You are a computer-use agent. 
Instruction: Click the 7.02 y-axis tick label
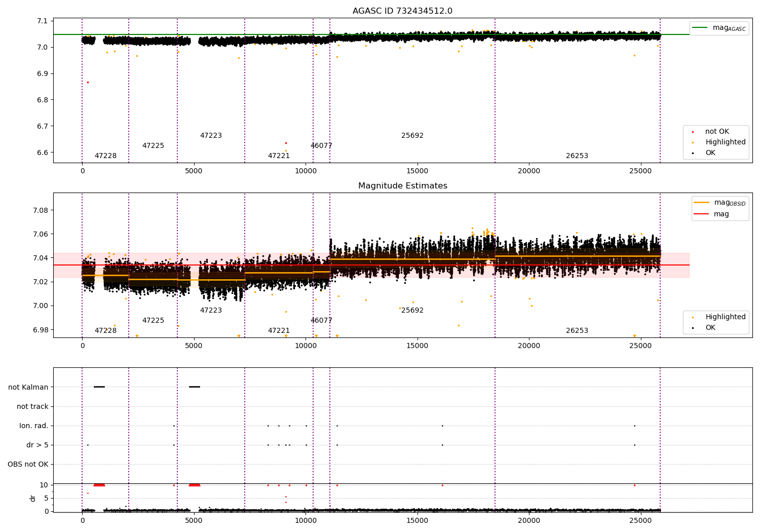point(41,282)
